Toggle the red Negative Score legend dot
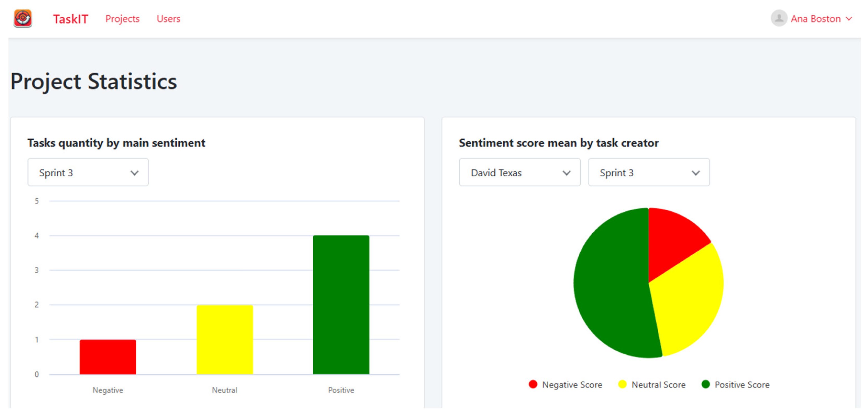 [533, 384]
